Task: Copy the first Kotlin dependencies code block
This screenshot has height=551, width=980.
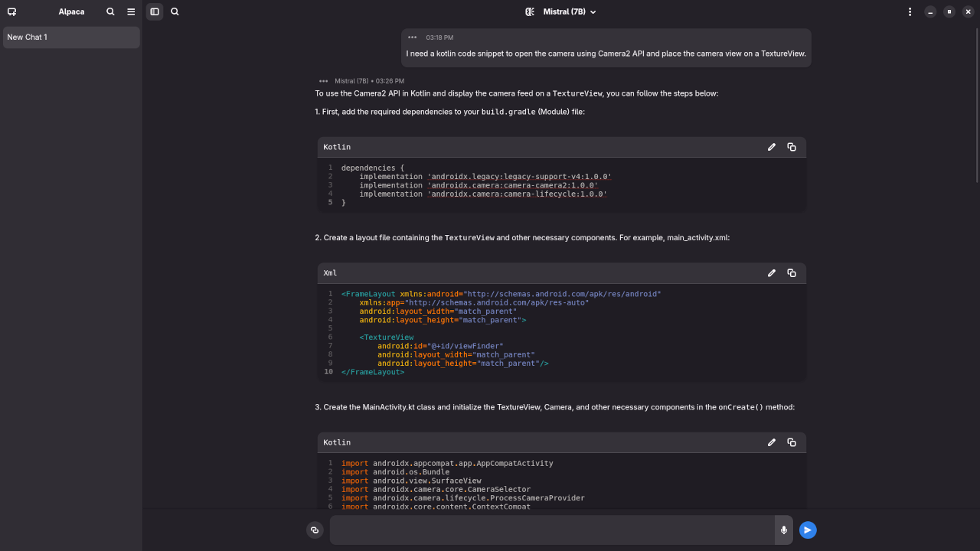Action: click(x=792, y=147)
